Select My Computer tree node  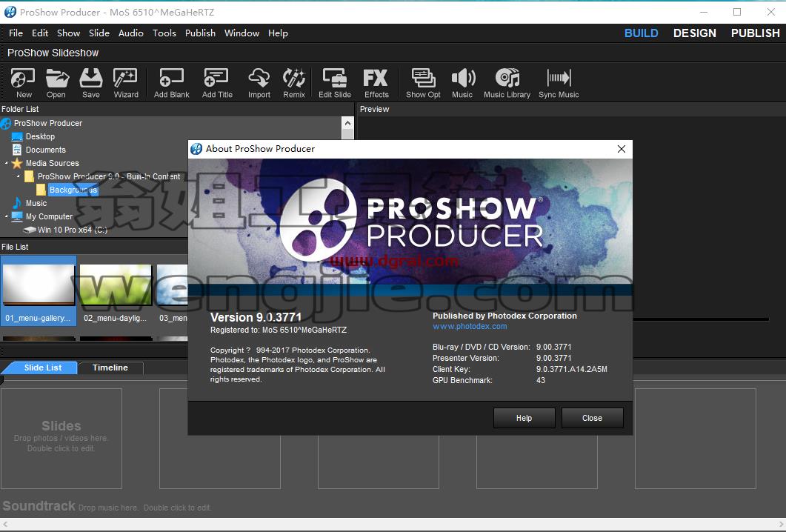coord(49,216)
